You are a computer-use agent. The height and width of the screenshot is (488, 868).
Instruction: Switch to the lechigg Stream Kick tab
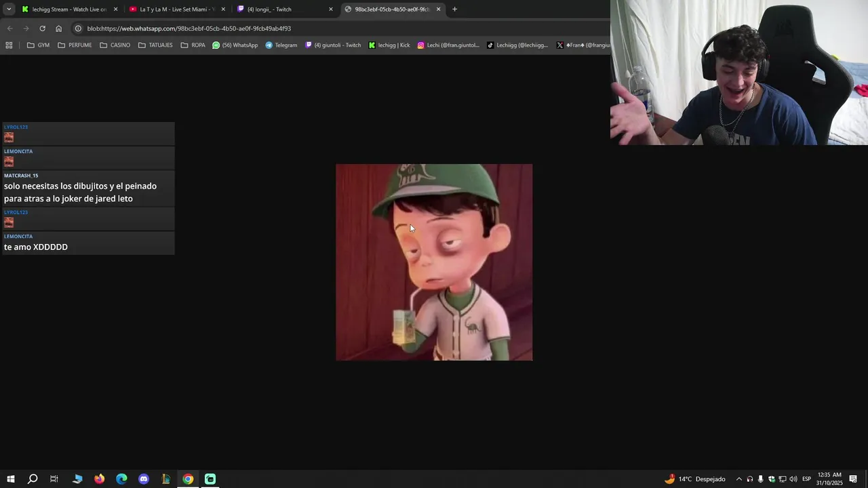pyautogui.click(x=69, y=9)
